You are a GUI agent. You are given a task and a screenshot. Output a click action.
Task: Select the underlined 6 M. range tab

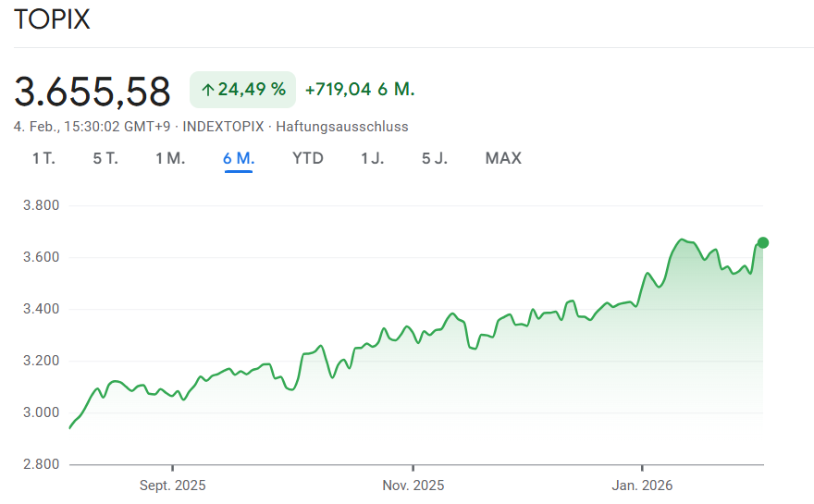pos(239,158)
